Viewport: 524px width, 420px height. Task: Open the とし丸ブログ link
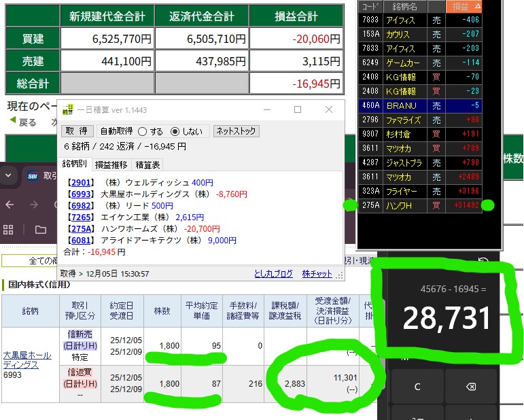275,274
